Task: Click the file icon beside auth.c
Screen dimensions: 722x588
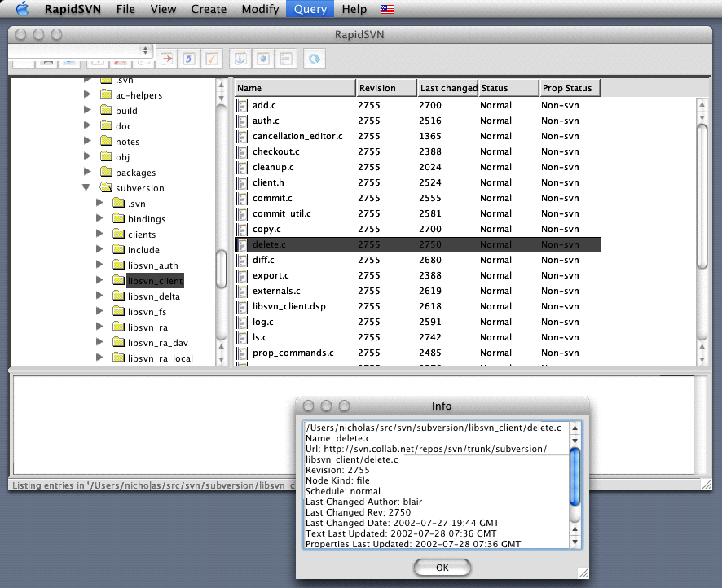Action: 242,121
